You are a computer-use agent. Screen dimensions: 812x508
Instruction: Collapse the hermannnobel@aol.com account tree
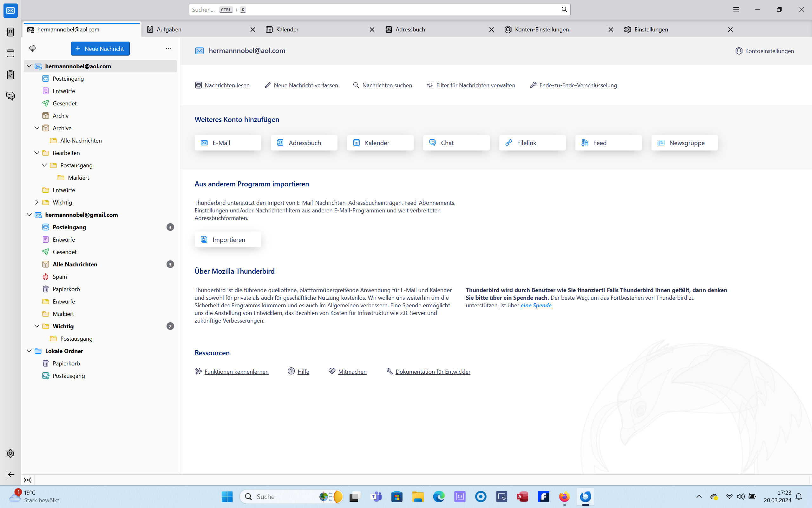click(x=29, y=66)
